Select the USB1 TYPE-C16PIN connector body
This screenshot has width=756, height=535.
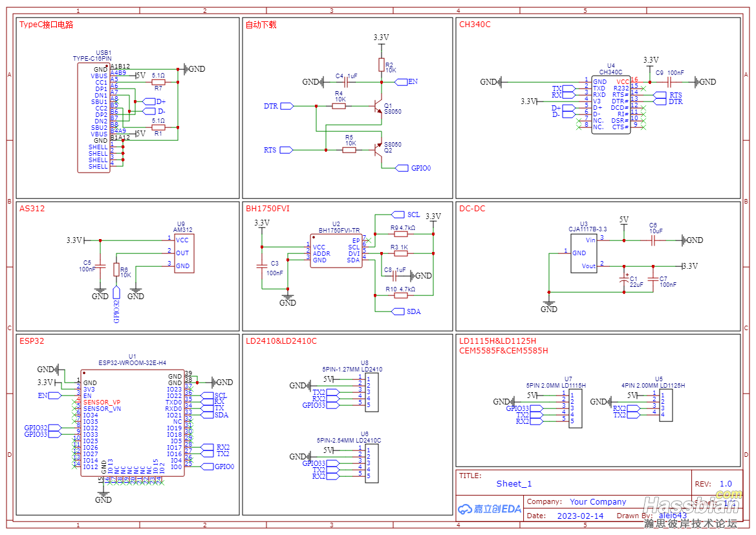coord(94,118)
